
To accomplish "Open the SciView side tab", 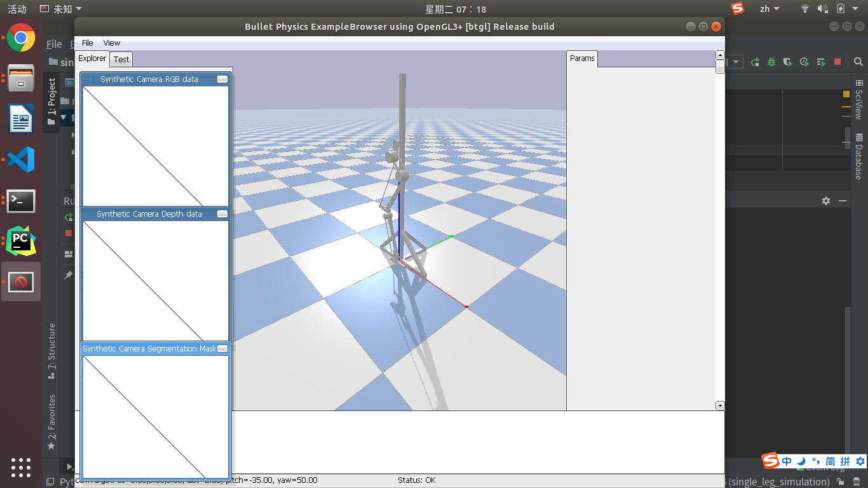I will pyautogui.click(x=859, y=99).
